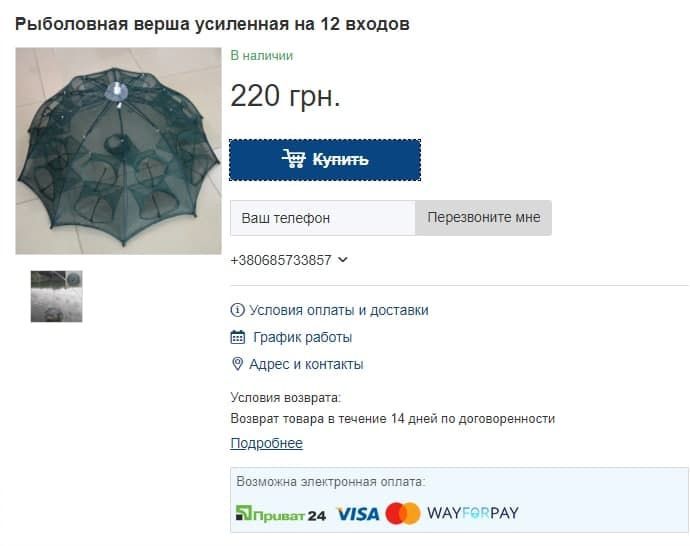690x546 pixels.
Task: Open the Адрес и контакты link
Action: [306, 364]
